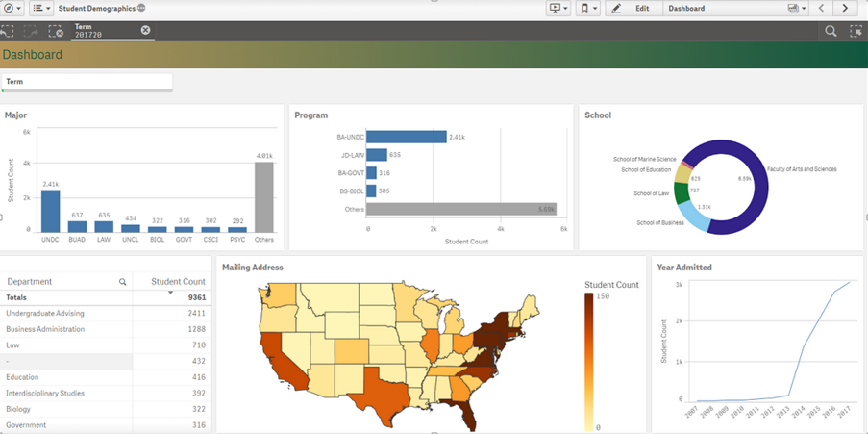Select the Business Administration row
Viewport: 868px width, 434px height.
[x=105, y=329]
